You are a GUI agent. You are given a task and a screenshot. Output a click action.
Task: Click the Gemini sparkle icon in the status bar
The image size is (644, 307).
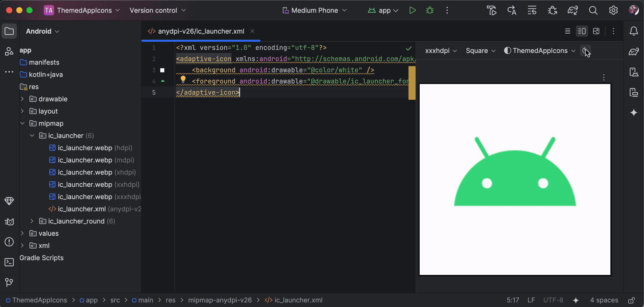click(576, 301)
